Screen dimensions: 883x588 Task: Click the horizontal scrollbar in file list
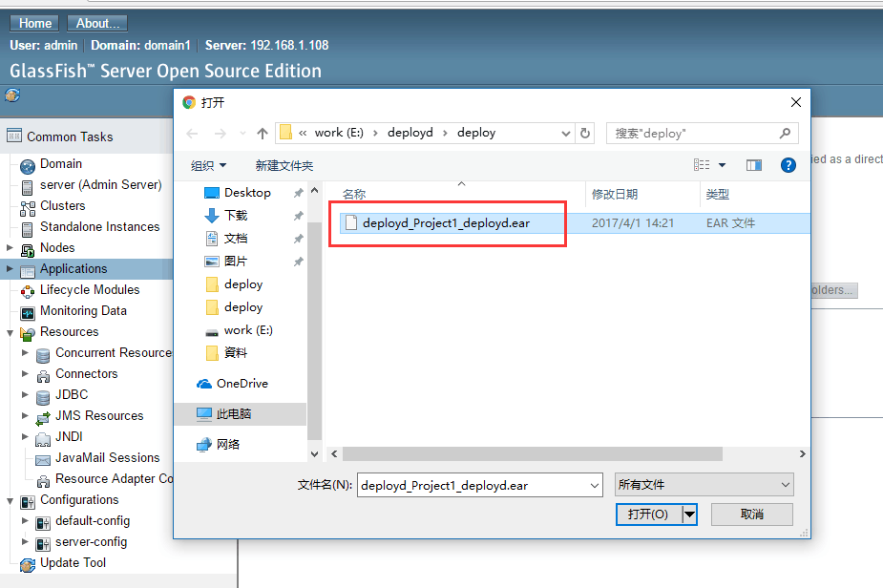pos(532,454)
